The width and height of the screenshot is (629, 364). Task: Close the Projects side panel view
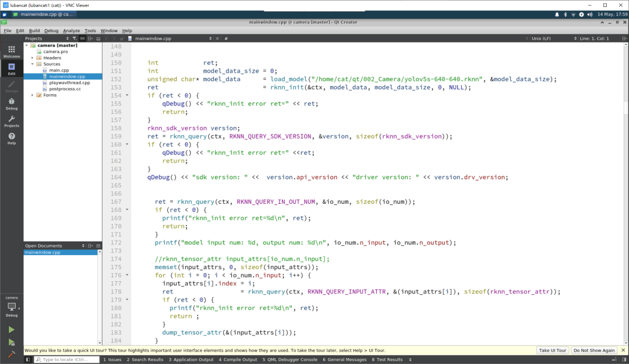point(98,38)
